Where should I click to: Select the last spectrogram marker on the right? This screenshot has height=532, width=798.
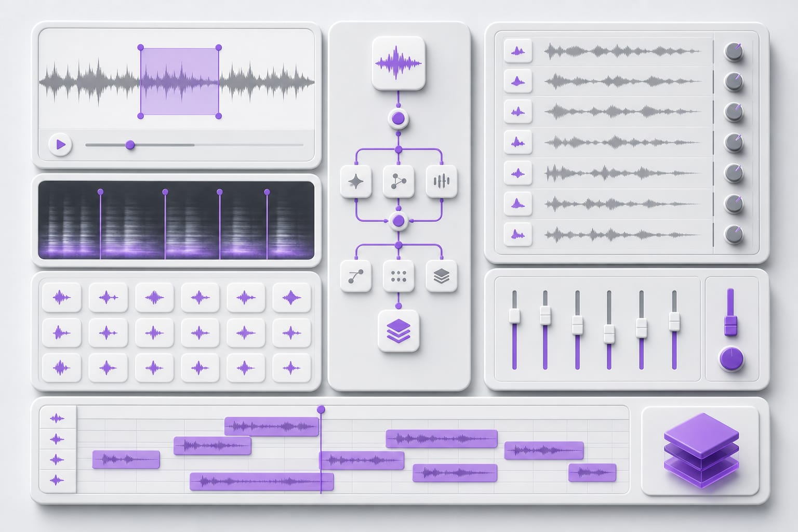point(267,192)
